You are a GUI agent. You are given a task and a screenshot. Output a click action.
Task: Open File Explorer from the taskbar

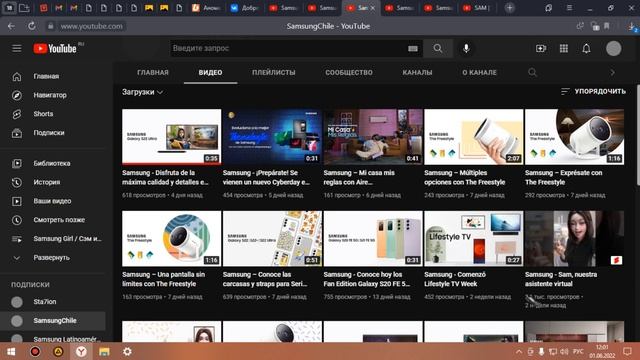tap(104, 351)
